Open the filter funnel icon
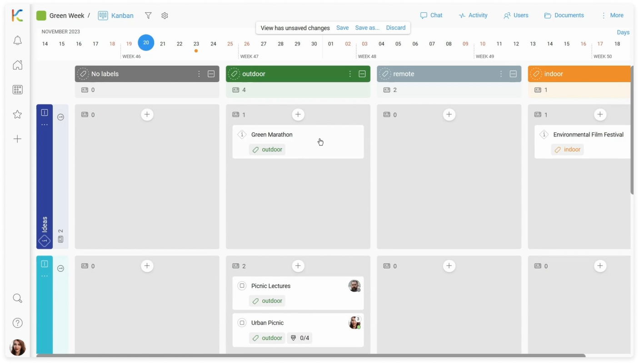This screenshot has width=639, height=364. [x=148, y=16]
